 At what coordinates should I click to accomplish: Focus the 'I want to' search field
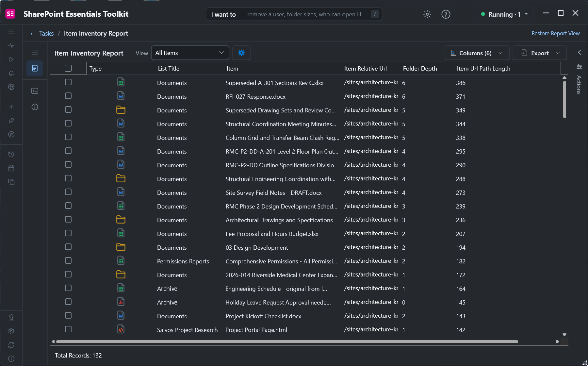click(294, 14)
